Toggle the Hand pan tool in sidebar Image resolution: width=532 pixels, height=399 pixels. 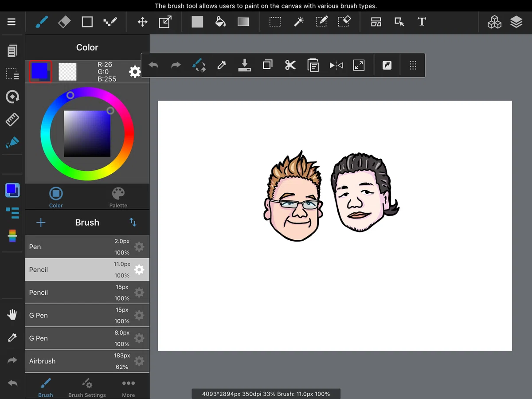(x=12, y=315)
